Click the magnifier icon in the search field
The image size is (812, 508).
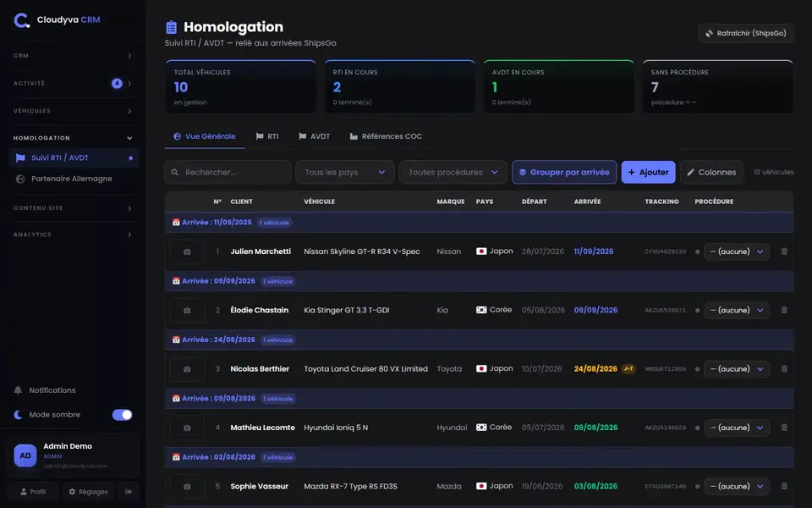[x=175, y=172]
